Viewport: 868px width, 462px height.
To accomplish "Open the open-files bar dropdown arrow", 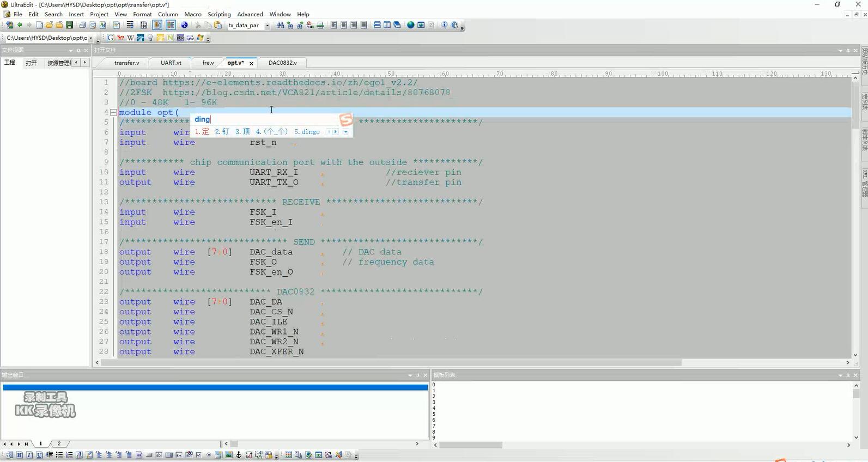I will point(840,50).
